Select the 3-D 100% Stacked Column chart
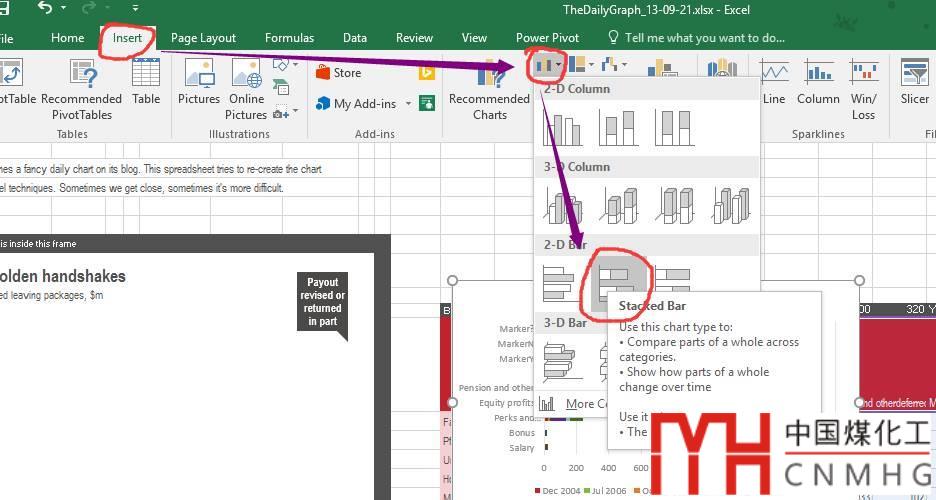Viewport: 936px width, 500px height. coord(674,205)
